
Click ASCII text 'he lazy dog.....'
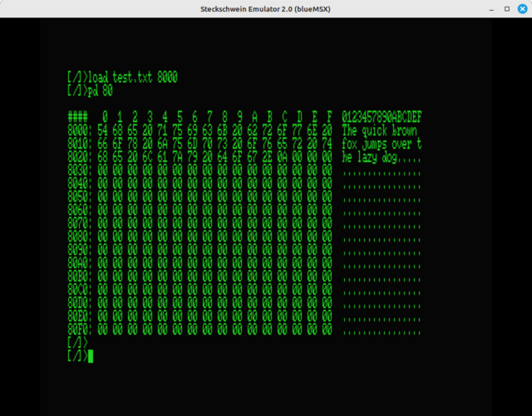pos(382,158)
